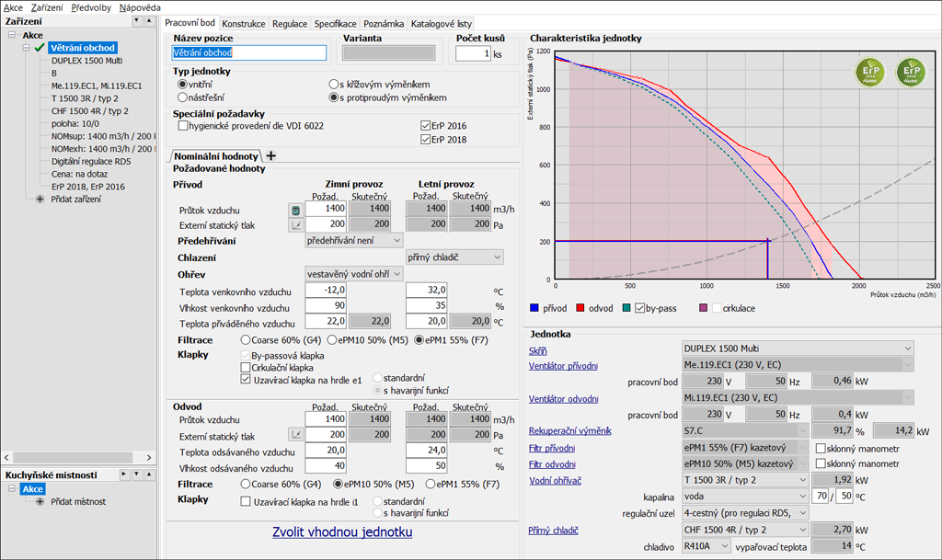Click the Skříň link
The height and width of the screenshot is (560, 942).
(x=537, y=350)
